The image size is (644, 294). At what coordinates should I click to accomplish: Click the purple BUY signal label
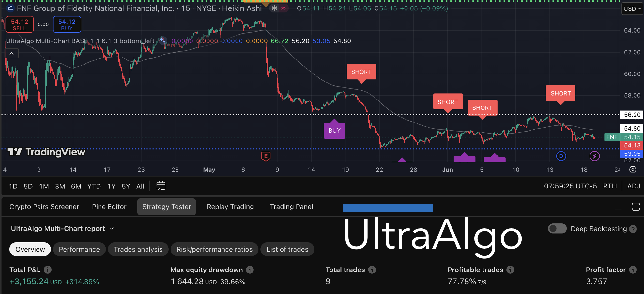coord(334,130)
